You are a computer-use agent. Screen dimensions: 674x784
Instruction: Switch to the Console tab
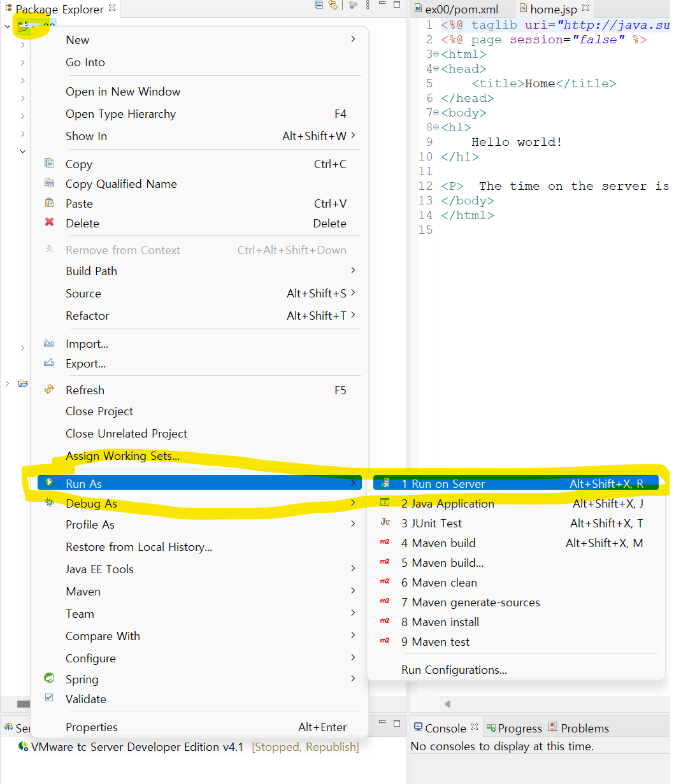[x=445, y=727]
